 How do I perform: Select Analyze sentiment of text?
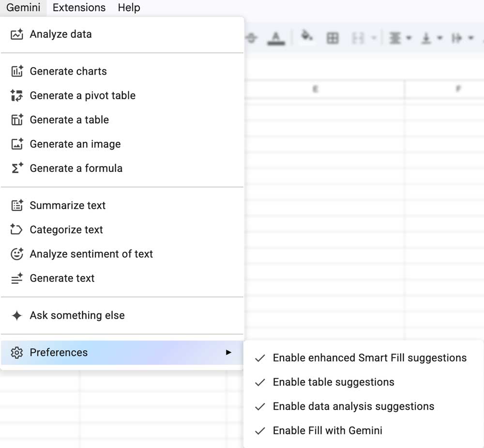tap(122, 254)
